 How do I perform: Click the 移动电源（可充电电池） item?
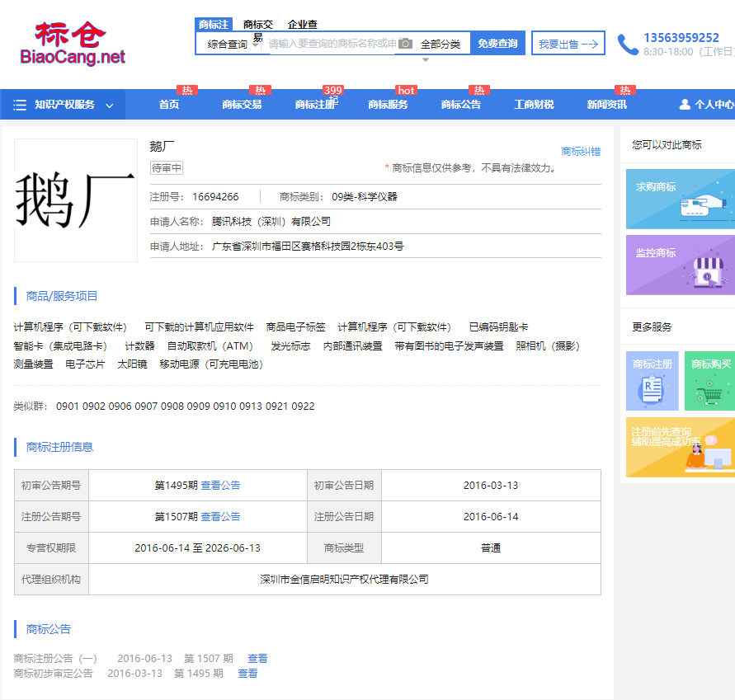coord(211,364)
